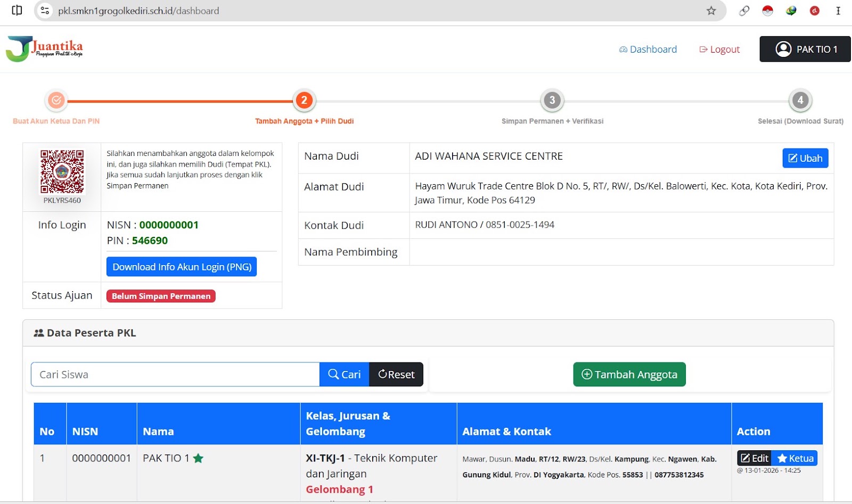Screen dimensions: 852x504
Task: Click the Hayam Wuruk Trade Centre address
Action: (x=621, y=193)
